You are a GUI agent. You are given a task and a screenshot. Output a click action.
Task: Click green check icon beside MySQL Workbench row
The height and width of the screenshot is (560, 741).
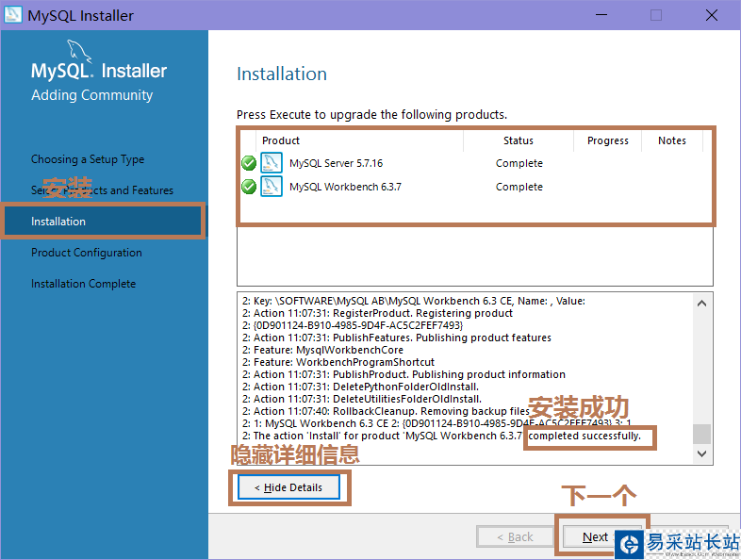pyautogui.click(x=249, y=187)
